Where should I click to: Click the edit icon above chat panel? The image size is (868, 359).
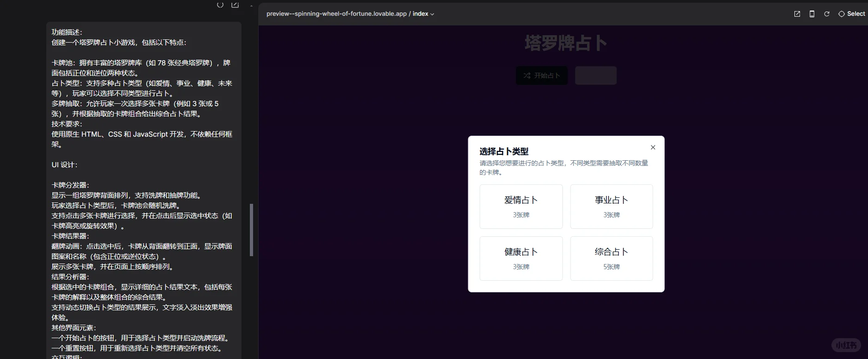[235, 4]
